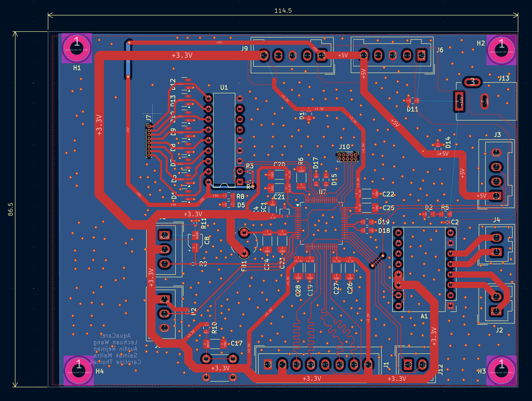532x401 pixels.
Task: Click the 86.5 height dimension text
Action: [x=11, y=209]
